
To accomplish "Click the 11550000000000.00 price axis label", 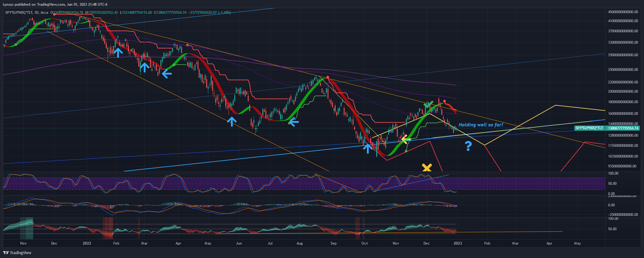I will pos(623,146).
